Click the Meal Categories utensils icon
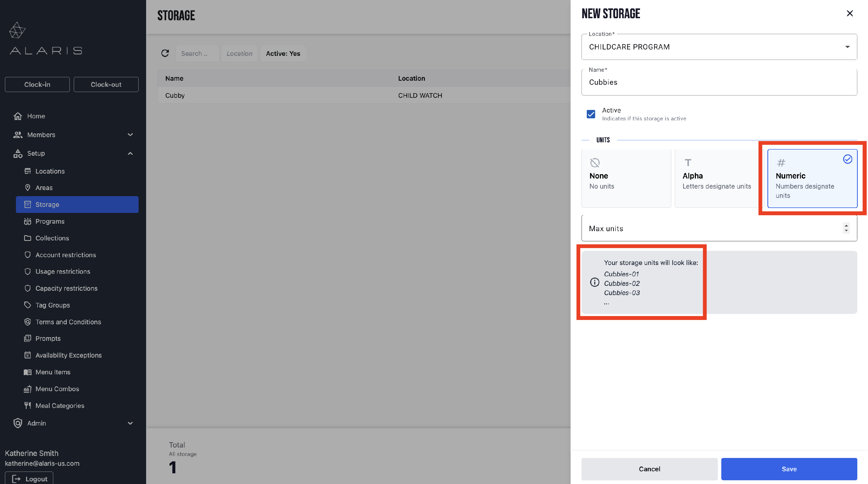Screen dimensions: 868x484 tap(27, 405)
